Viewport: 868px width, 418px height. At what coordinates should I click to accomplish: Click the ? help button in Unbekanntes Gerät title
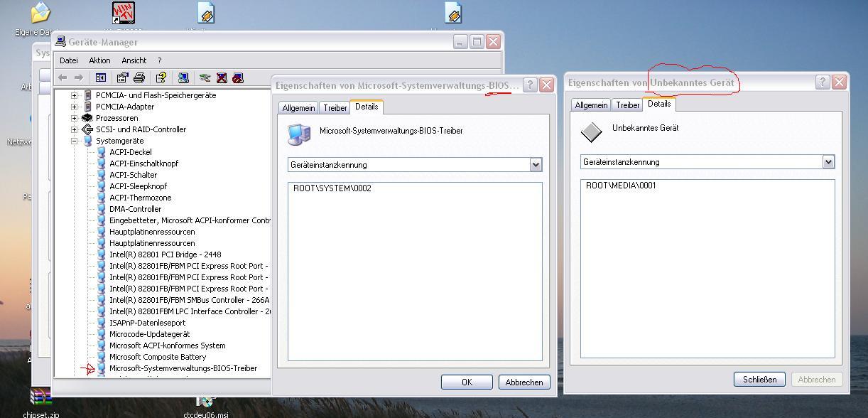tap(823, 82)
